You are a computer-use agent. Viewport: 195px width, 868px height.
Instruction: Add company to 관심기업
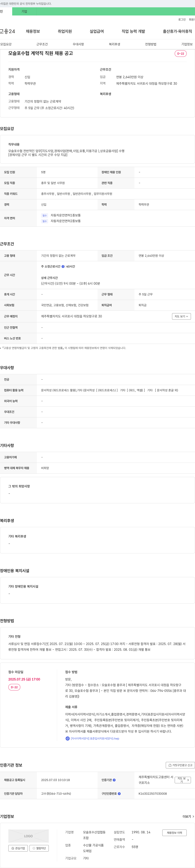(x=18, y=848)
